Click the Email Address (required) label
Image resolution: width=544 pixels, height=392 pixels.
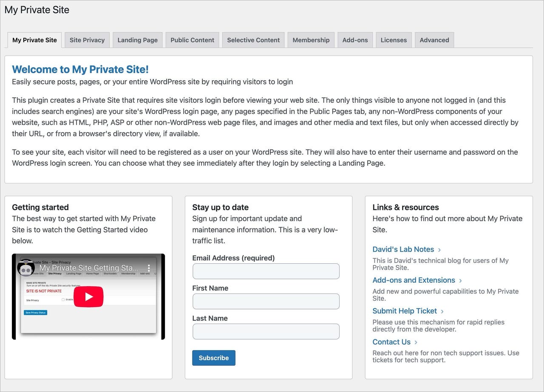click(233, 258)
